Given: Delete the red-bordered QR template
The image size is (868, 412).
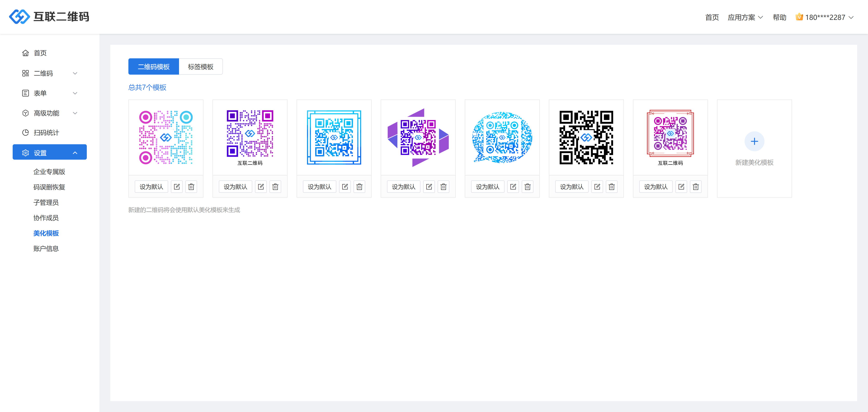Looking at the screenshot, I should click(696, 187).
